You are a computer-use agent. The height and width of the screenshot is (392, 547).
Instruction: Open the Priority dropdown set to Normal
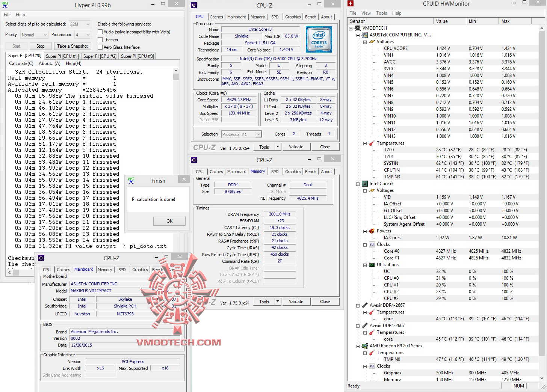[x=34, y=35]
